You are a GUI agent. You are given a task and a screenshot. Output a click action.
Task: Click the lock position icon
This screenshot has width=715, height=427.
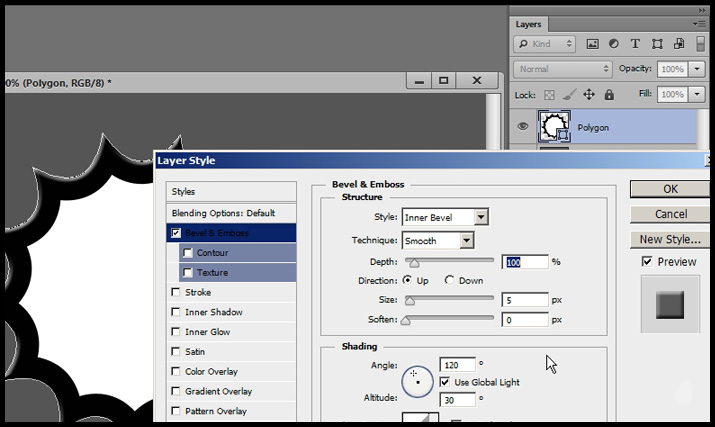pos(588,94)
